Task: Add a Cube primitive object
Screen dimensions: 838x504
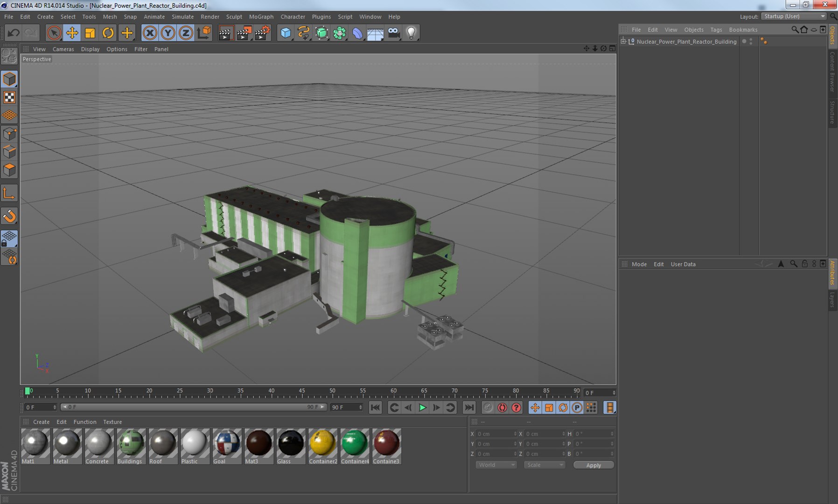Action: click(x=286, y=33)
